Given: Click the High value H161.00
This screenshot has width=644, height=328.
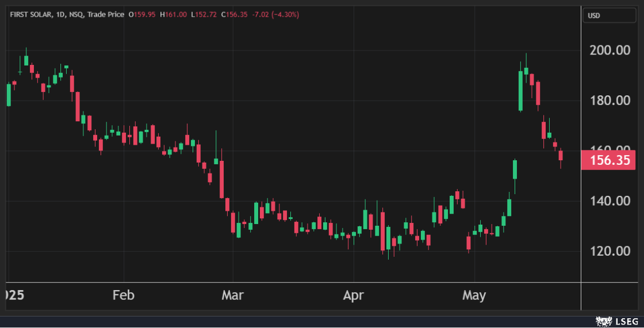Looking at the screenshot, I should click(x=173, y=14).
